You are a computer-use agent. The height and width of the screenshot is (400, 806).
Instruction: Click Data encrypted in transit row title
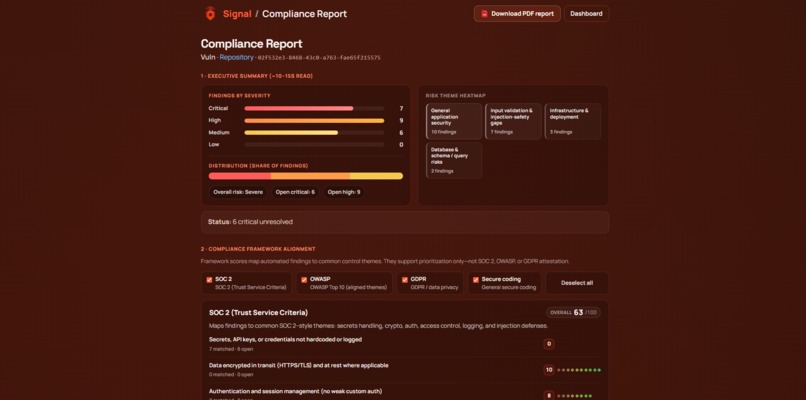(299, 366)
